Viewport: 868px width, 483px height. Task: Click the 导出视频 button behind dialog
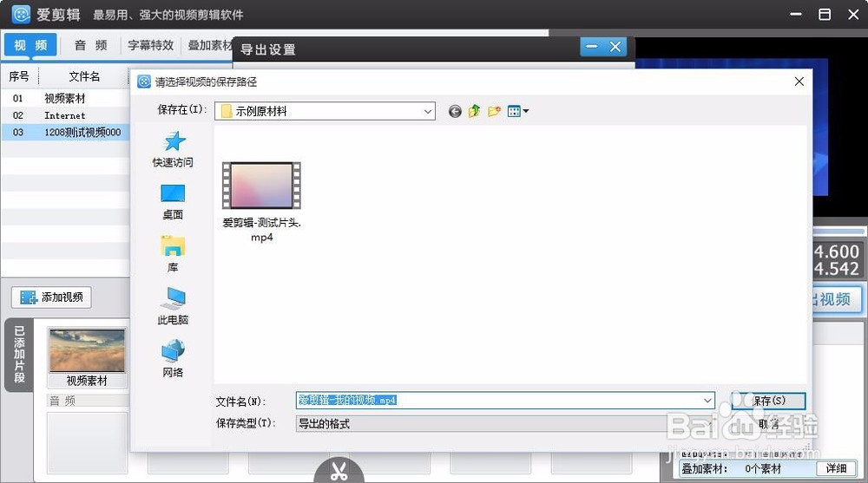click(x=837, y=299)
